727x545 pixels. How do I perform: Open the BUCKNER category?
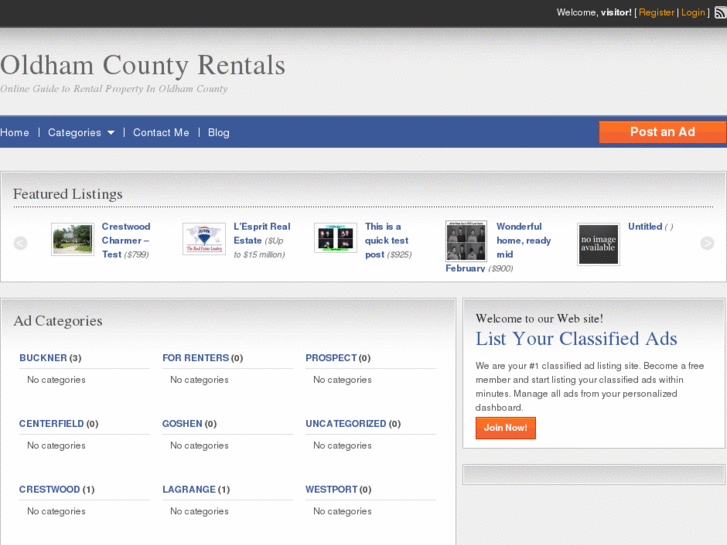point(43,358)
